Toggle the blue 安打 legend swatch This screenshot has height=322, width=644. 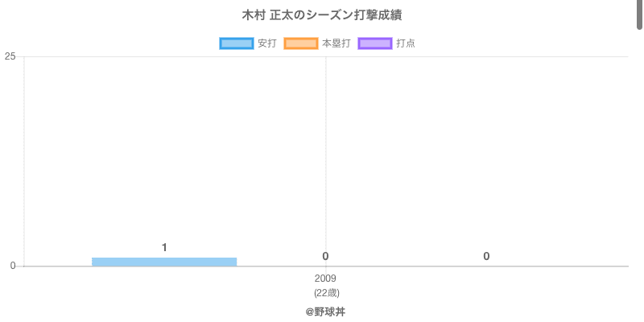tap(237, 43)
